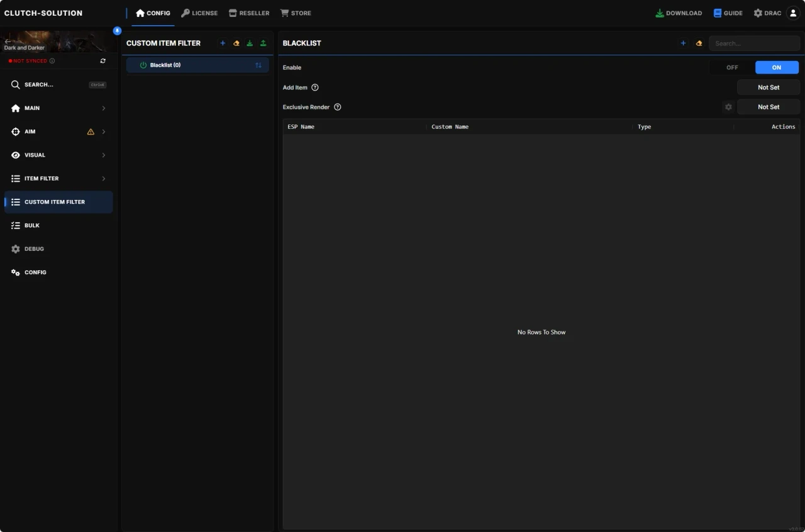Screen dimensions: 805x532
Task: Click the back arrow above Dark and Darker
Action: tap(8, 42)
